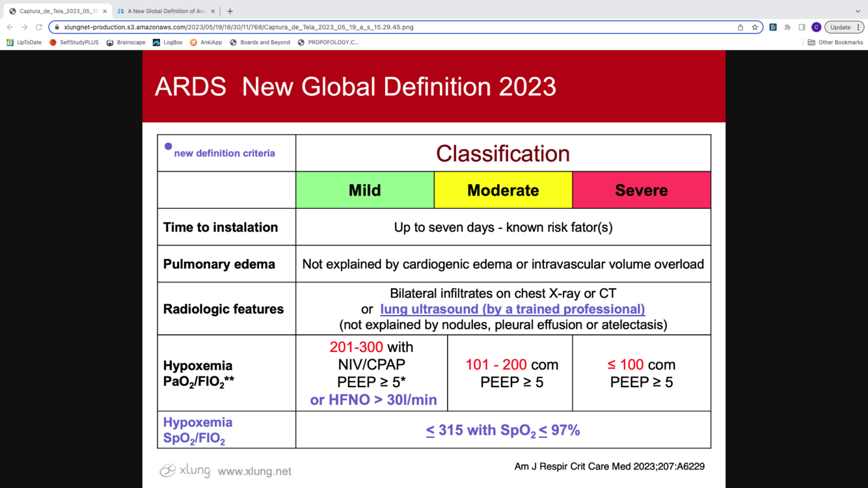
Task: Click 'Not explained by cardiogenic edema' cell
Action: 503,264
